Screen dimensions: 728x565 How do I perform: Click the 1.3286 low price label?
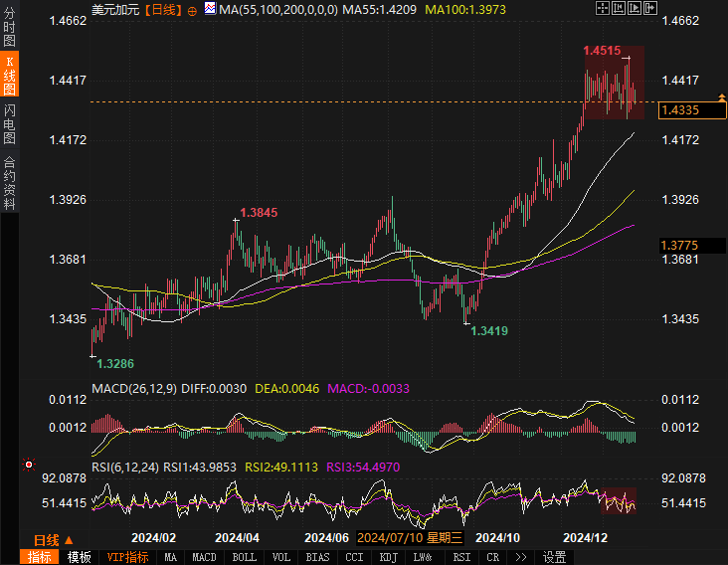pos(115,364)
